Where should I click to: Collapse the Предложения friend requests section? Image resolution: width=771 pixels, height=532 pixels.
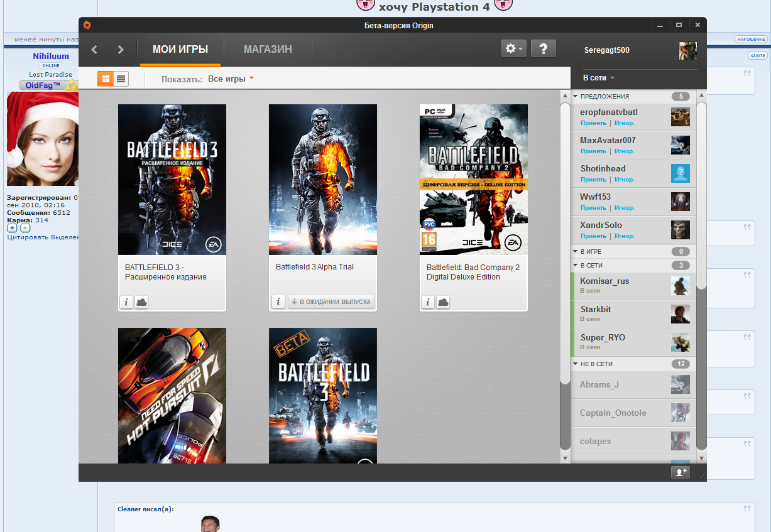click(576, 97)
